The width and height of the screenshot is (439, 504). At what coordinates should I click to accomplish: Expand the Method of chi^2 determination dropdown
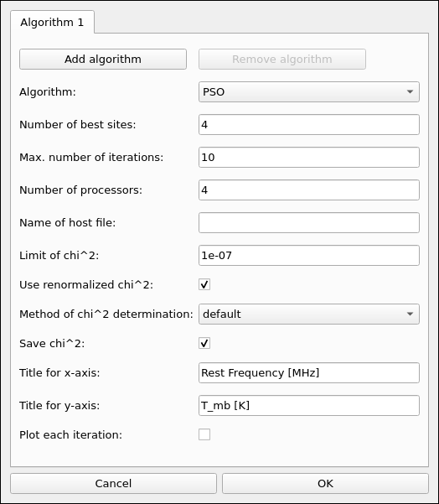coord(309,314)
